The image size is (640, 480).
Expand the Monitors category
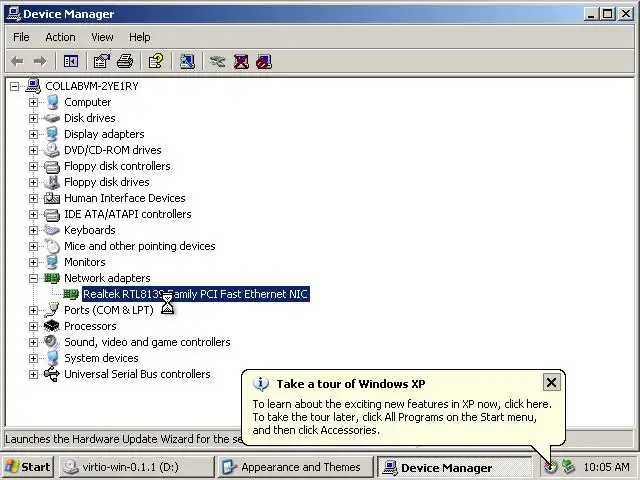tap(33, 262)
